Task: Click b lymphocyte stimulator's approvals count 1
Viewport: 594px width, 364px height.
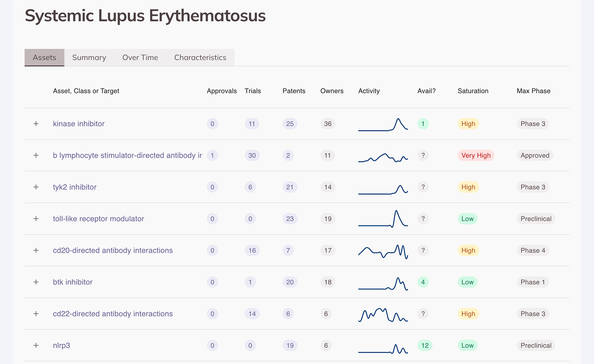Action: 212,155
